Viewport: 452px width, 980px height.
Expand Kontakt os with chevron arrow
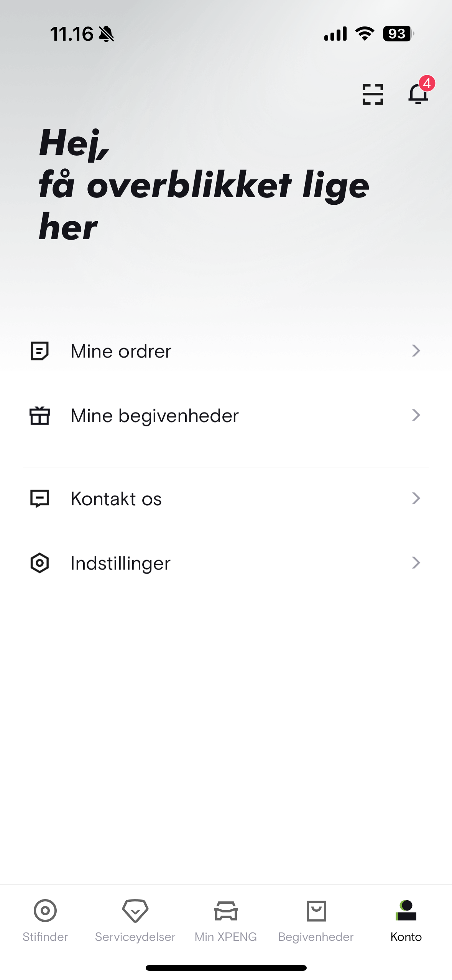click(416, 498)
